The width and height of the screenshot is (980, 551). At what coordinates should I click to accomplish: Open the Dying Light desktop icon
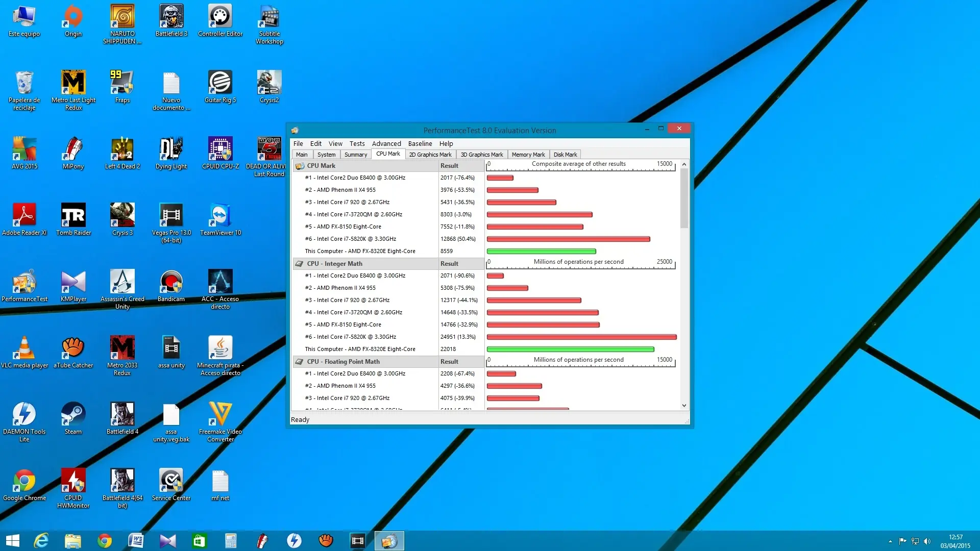[171, 154]
